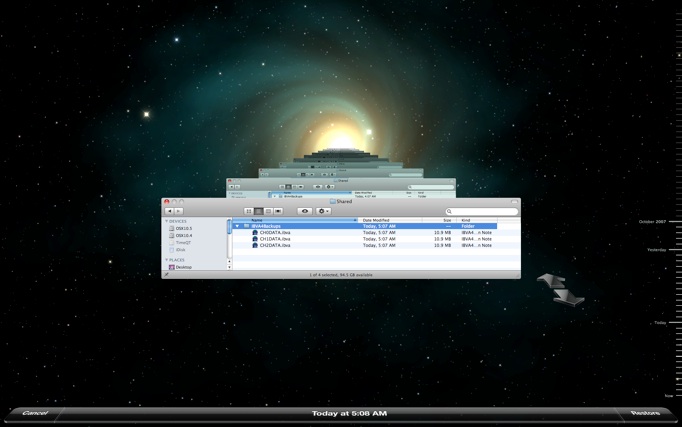The image size is (682, 427).
Task: Sort by the Date Modified column header
Action: tap(390, 220)
